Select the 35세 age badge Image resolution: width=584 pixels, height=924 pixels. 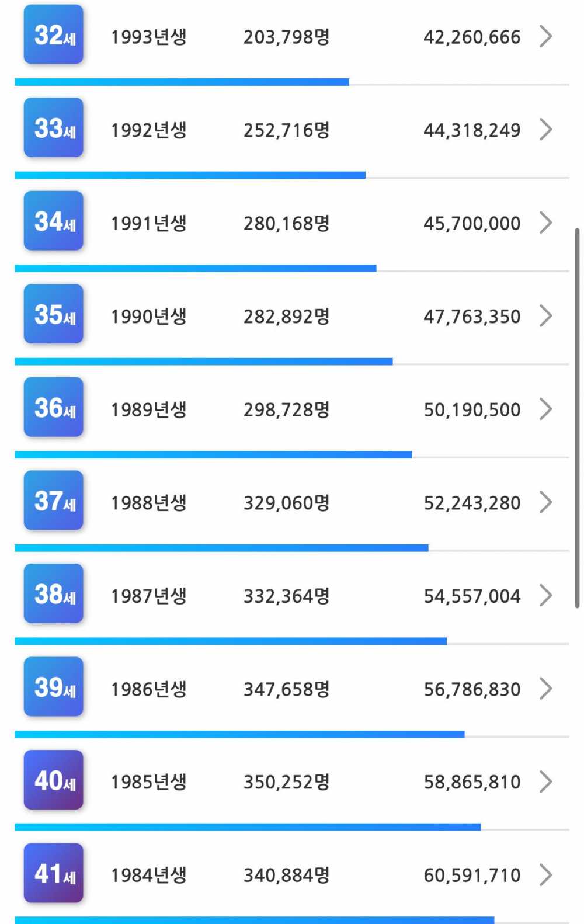click(x=53, y=314)
